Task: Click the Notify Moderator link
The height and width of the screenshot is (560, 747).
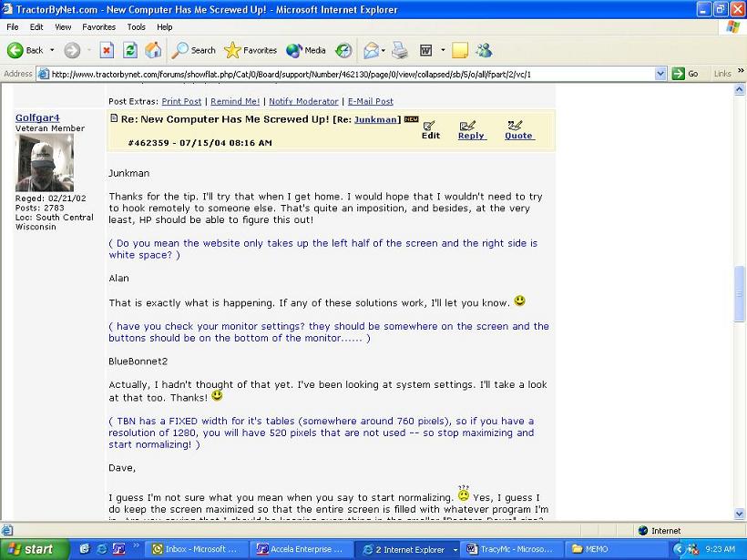Action: pyautogui.click(x=303, y=101)
